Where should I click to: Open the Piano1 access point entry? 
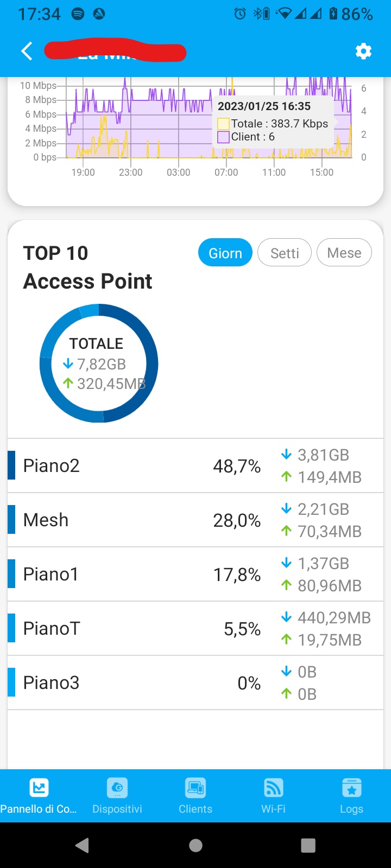(195, 574)
